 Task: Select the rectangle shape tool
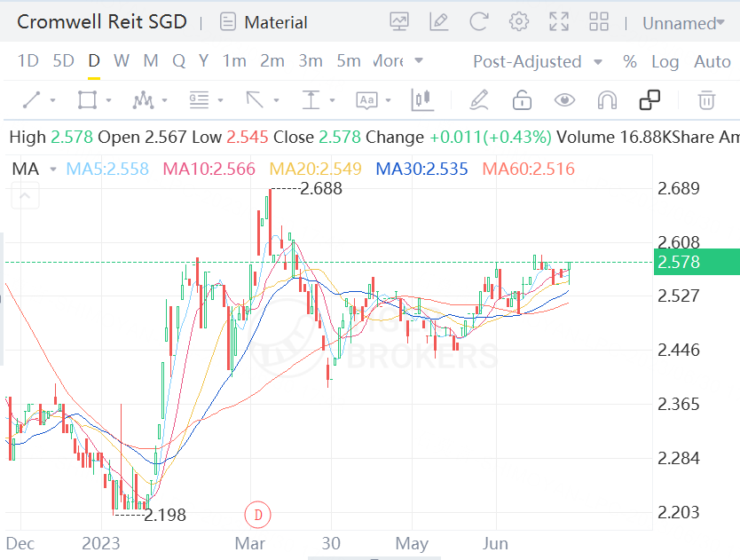tap(87, 100)
